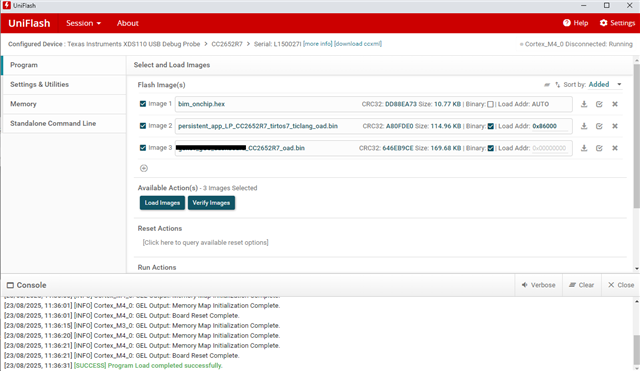
Task: Click to query available reset options
Action: click(x=205, y=242)
